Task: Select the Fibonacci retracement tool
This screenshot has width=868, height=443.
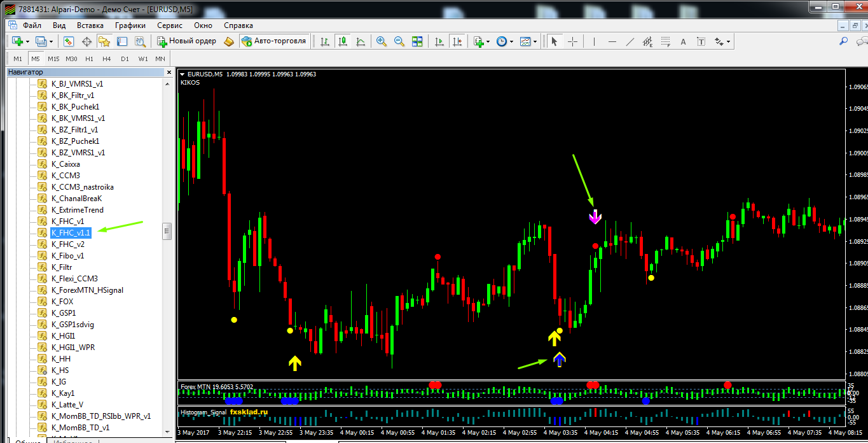Action: click(666, 41)
